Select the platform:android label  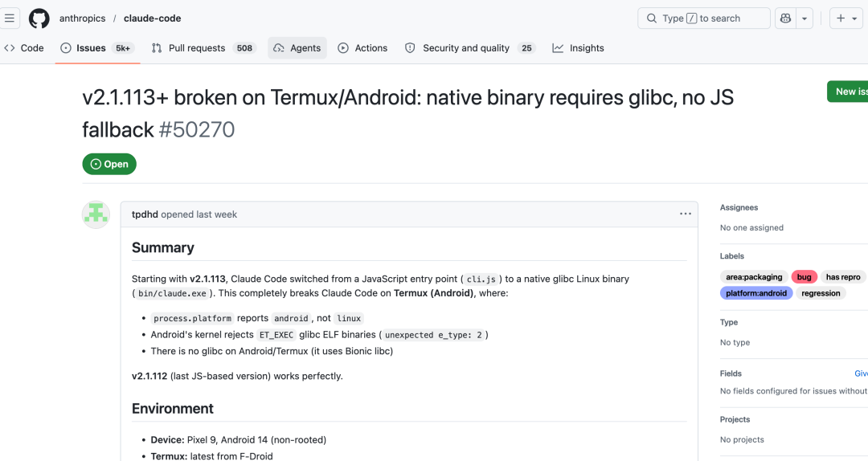756,293
